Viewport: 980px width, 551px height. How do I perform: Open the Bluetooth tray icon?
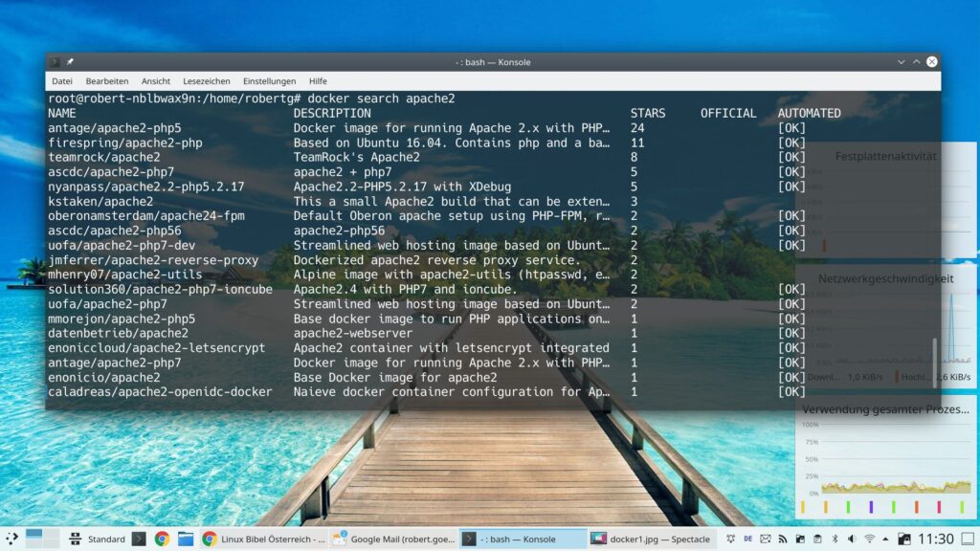point(835,539)
